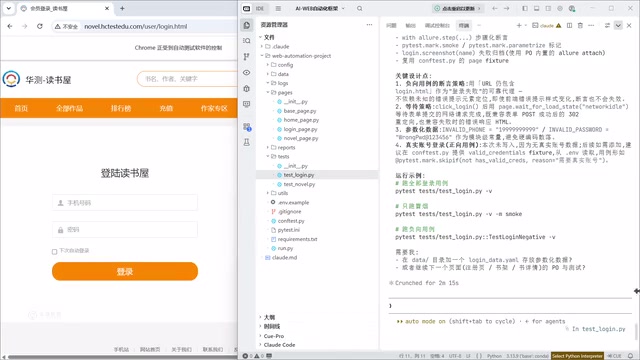Viewport: 640px width, 360px height.
Task: Switch to the terminal panel tab
Action: [x=464, y=25]
